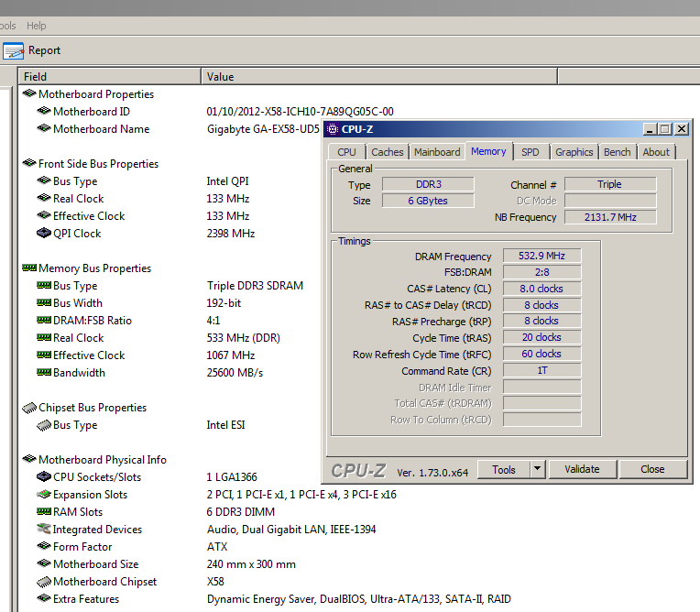Click the Expansion Slots card icon

coord(44,494)
